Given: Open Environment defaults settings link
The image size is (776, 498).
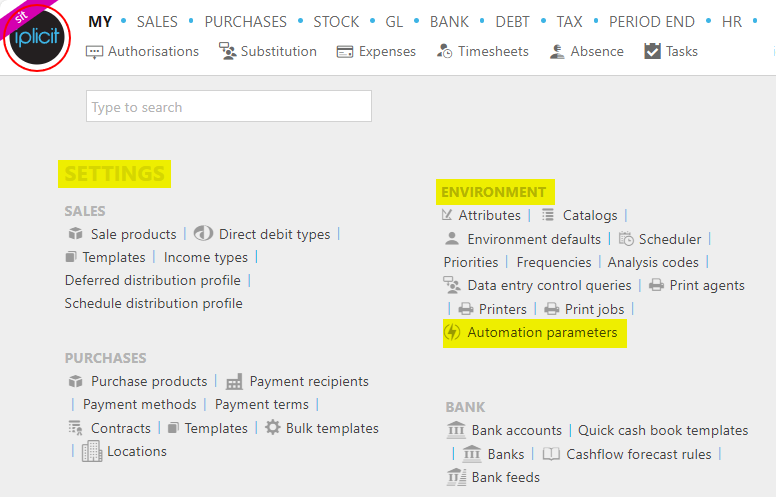Looking at the screenshot, I should [534, 240].
